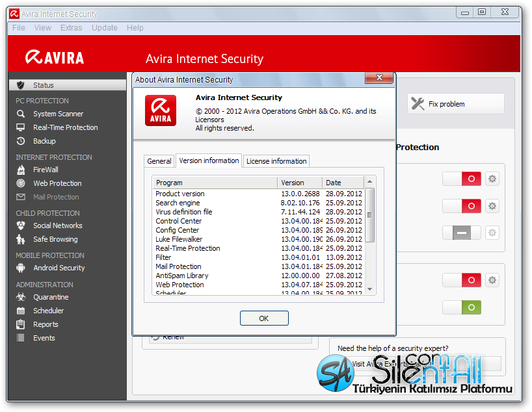This screenshot has height=412, width=532.
Task: Click the globe icon for Web Protection in sidebar
Action: 21,183
